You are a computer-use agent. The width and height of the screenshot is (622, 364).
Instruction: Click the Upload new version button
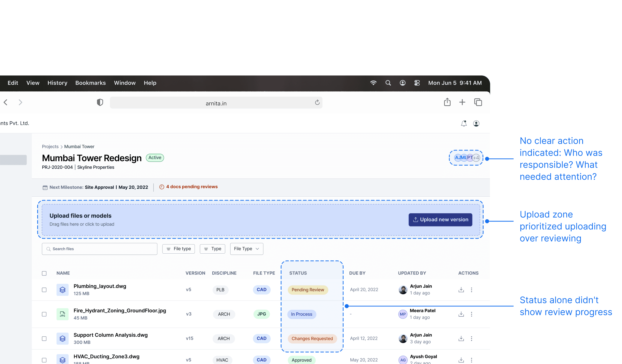[440, 219]
